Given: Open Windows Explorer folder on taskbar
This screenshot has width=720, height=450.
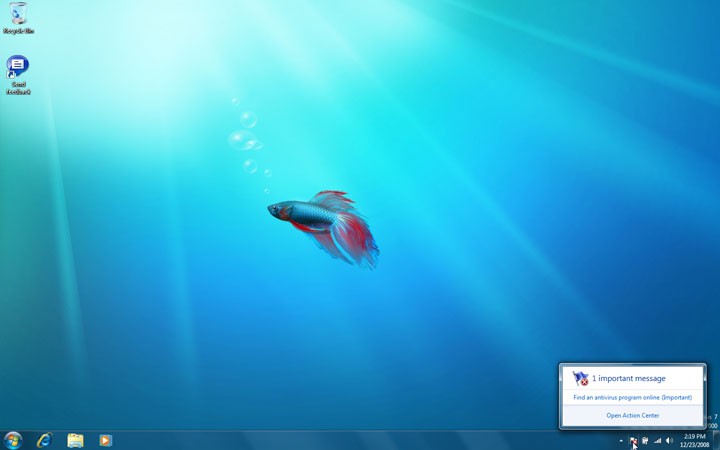Looking at the screenshot, I should click(75, 441).
